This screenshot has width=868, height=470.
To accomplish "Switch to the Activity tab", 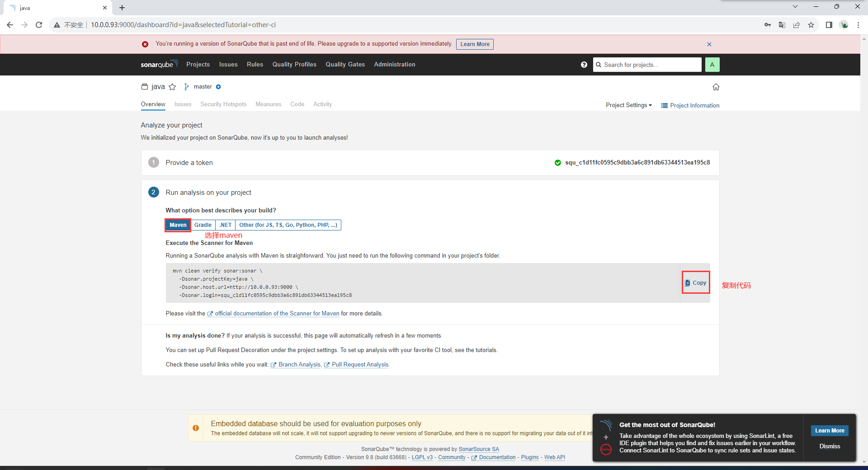I will (322, 104).
